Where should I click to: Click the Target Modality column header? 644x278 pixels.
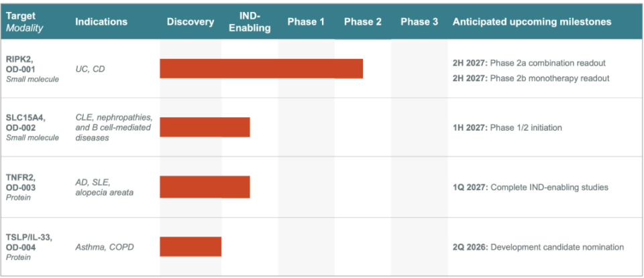click(24, 21)
